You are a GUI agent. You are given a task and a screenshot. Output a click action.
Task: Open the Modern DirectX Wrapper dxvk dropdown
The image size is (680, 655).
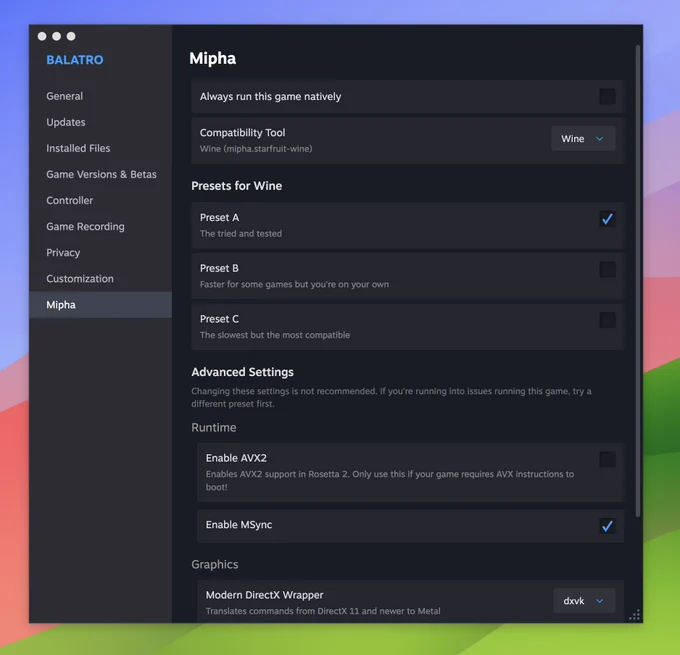tap(584, 601)
